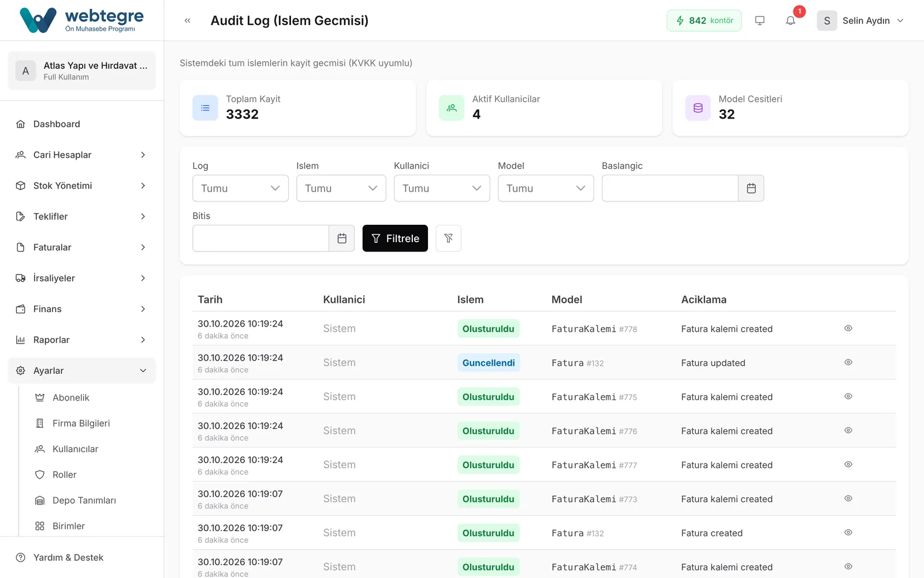
Task: View details of FaturaKalemi #775 row
Action: tap(848, 397)
